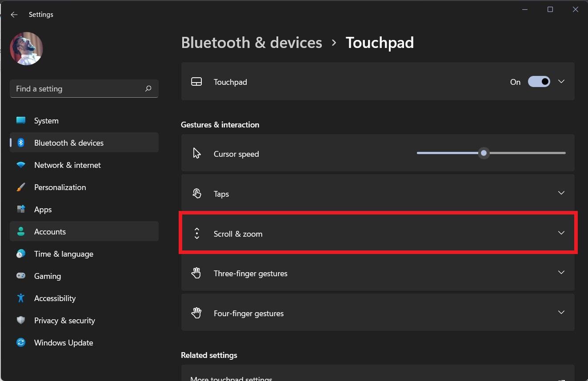
Task: Click the back arrow in Settings header
Action: 14,15
